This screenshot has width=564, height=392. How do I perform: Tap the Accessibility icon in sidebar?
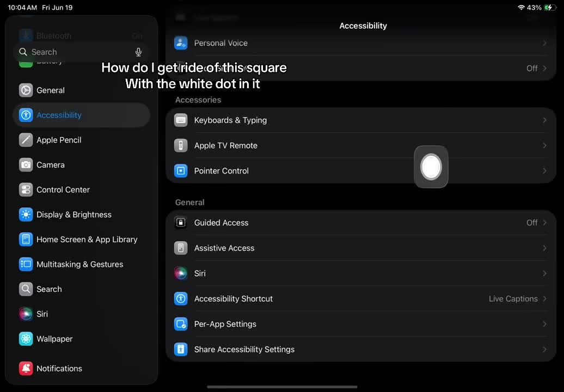(x=26, y=115)
